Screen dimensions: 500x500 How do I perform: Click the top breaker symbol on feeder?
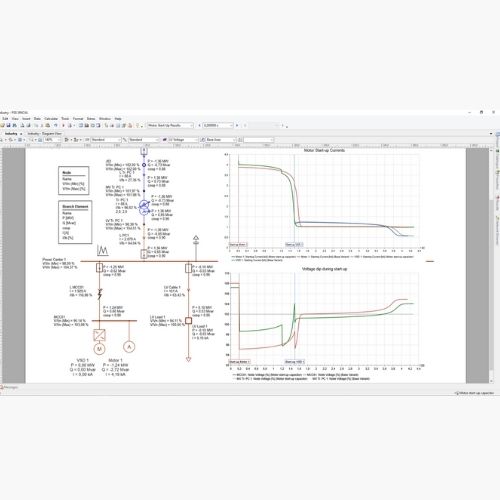144,151
